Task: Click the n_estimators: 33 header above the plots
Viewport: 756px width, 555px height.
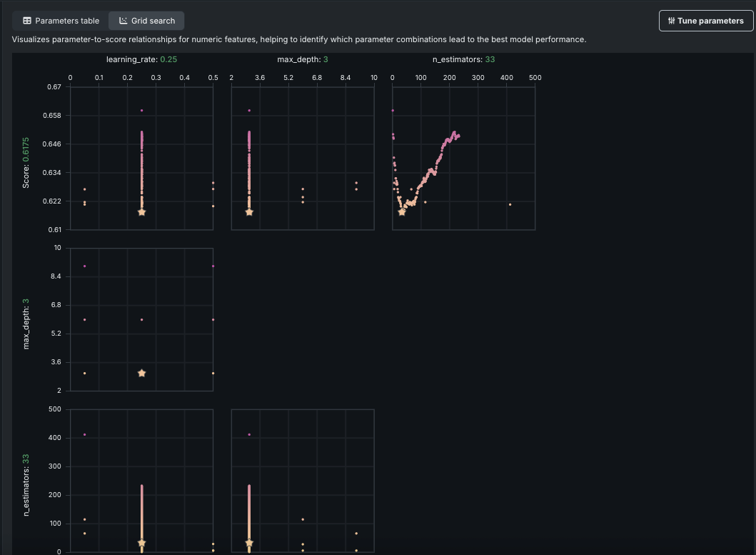Action: click(463, 59)
